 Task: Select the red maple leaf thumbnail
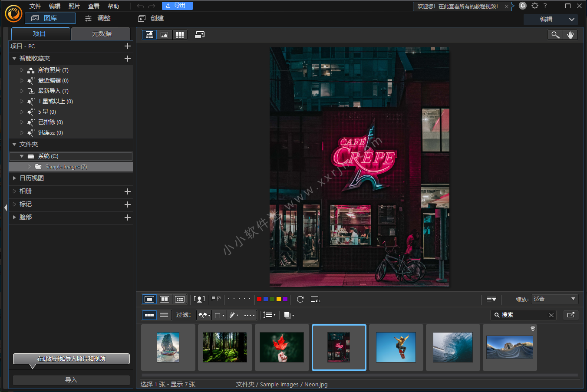point(282,347)
